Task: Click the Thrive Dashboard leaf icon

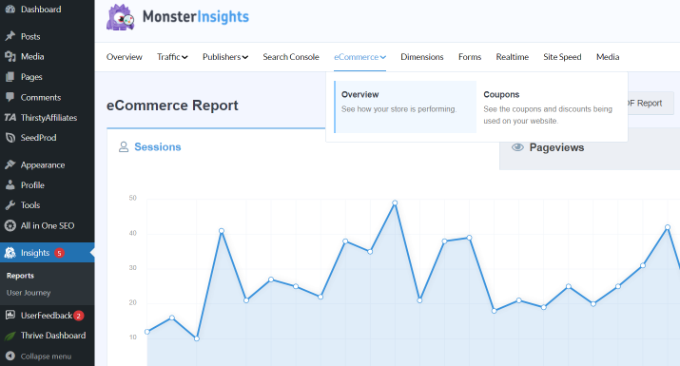Action: coord(10,336)
